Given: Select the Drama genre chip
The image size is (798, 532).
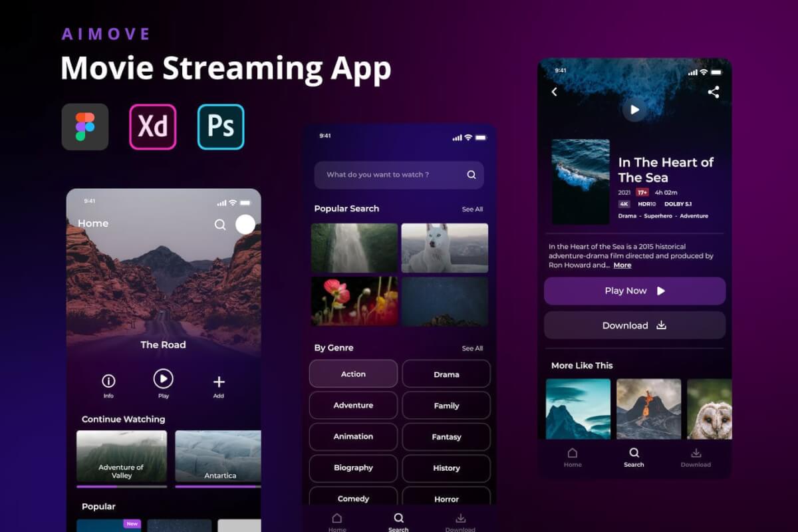Looking at the screenshot, I should (446, 374).
